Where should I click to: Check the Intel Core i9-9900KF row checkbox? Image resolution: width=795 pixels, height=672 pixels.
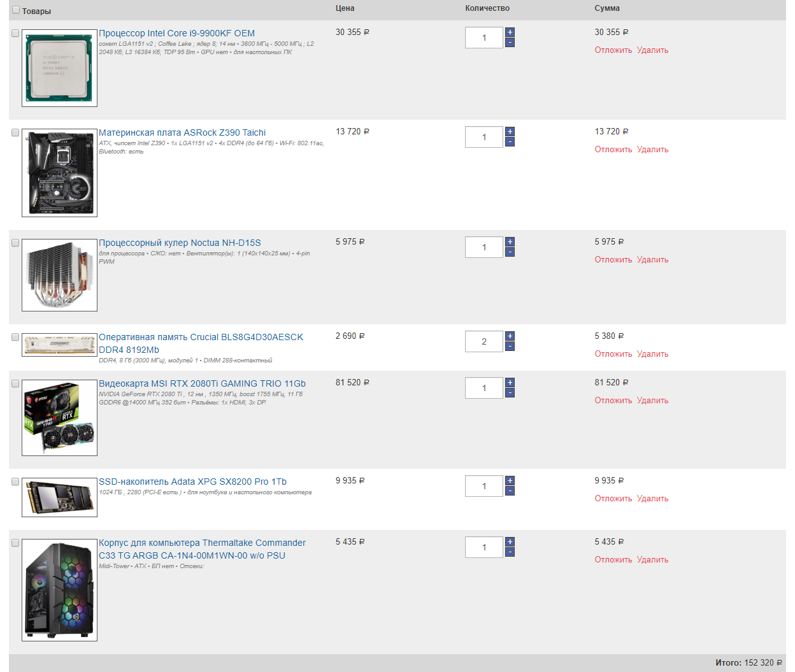click(x=15, y=33)
